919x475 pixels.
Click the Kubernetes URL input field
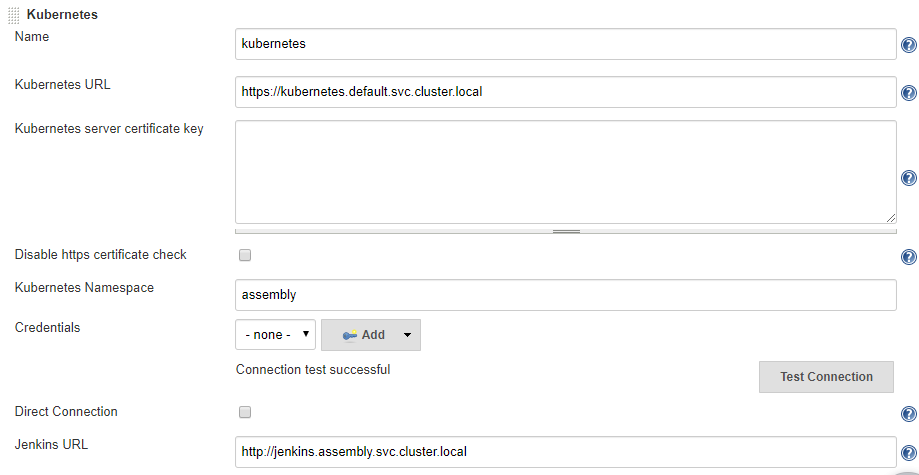tap(566, 92)
